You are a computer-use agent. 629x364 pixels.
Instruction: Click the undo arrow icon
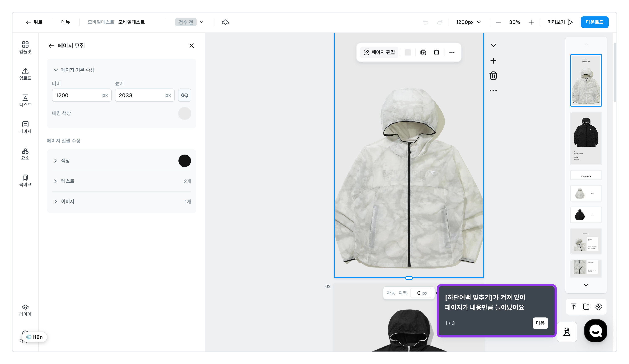click(x=426, y=22)
